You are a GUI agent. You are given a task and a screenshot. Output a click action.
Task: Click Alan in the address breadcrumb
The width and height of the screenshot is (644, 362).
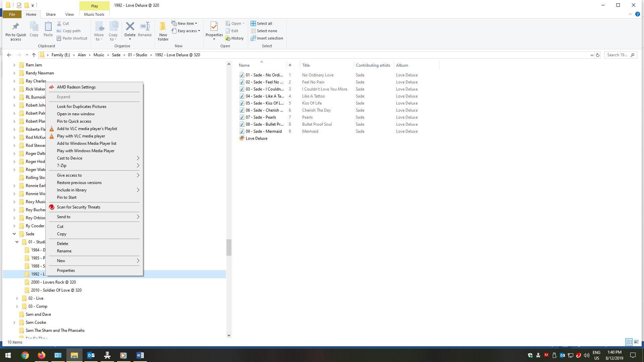[82, 55]
